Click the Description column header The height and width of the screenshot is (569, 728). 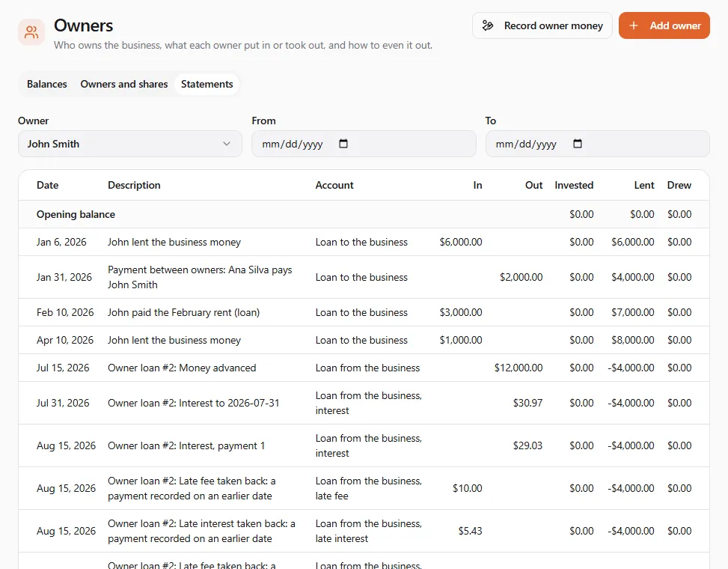134,186
